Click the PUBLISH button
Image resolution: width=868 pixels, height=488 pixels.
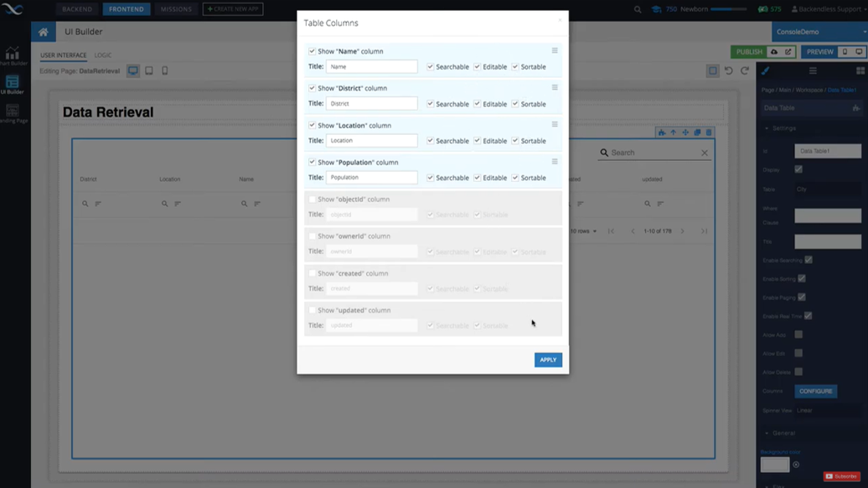749,52
